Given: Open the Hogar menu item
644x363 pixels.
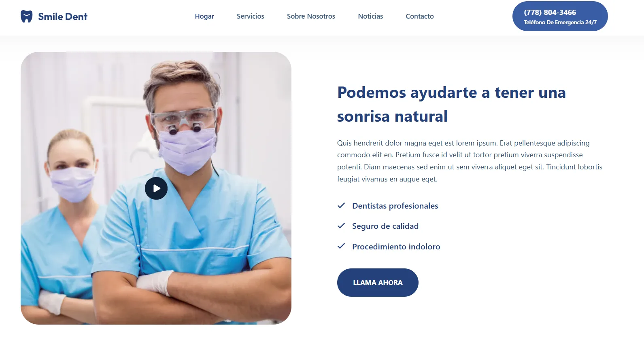Looking at the screenshot, I should (204, 16).
